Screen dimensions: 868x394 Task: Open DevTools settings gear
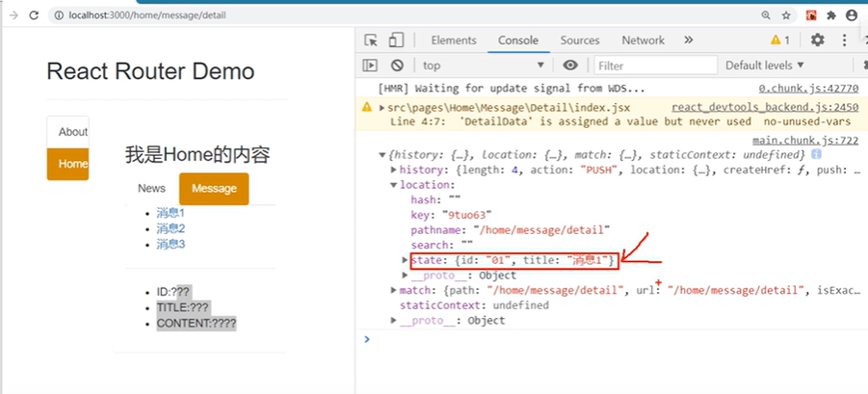click(818, 39)
